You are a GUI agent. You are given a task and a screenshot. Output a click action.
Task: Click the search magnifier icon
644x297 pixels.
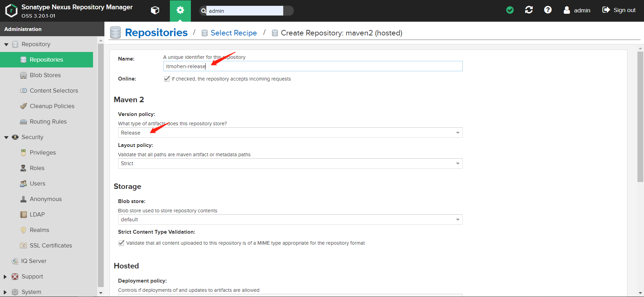(203, 11)
